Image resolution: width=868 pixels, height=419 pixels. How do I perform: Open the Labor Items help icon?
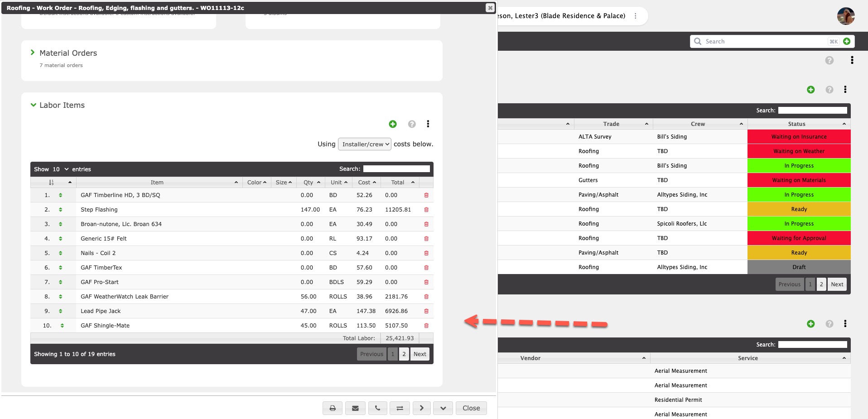pos(412,124)
